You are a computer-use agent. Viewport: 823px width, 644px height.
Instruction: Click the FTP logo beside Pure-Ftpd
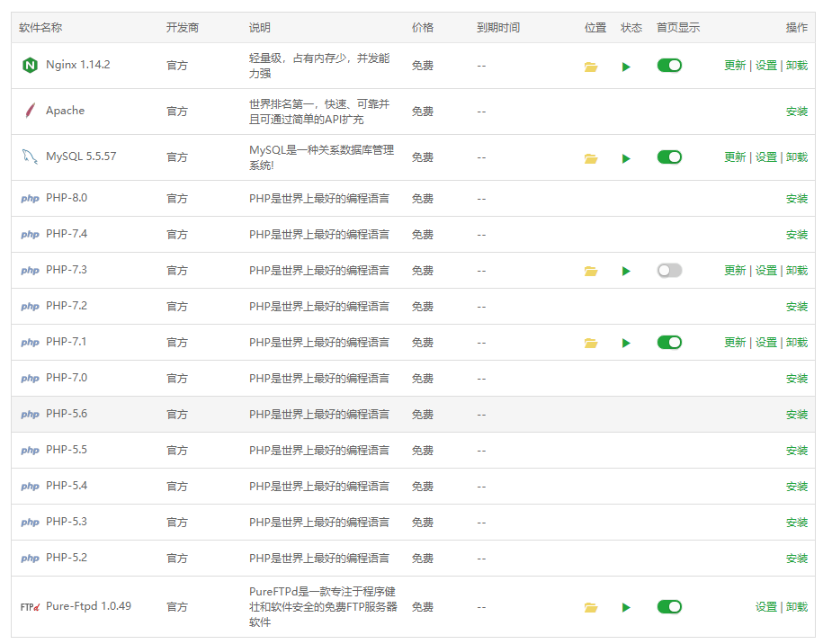30,607
